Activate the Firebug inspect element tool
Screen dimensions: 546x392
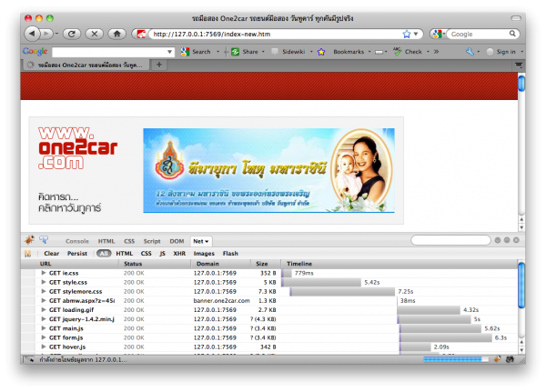(44, 240)
